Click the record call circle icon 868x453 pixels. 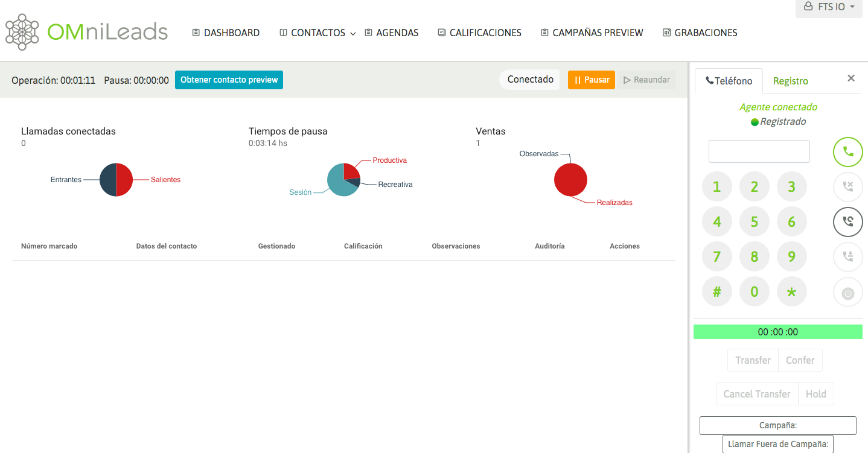[x=848, y=294]
